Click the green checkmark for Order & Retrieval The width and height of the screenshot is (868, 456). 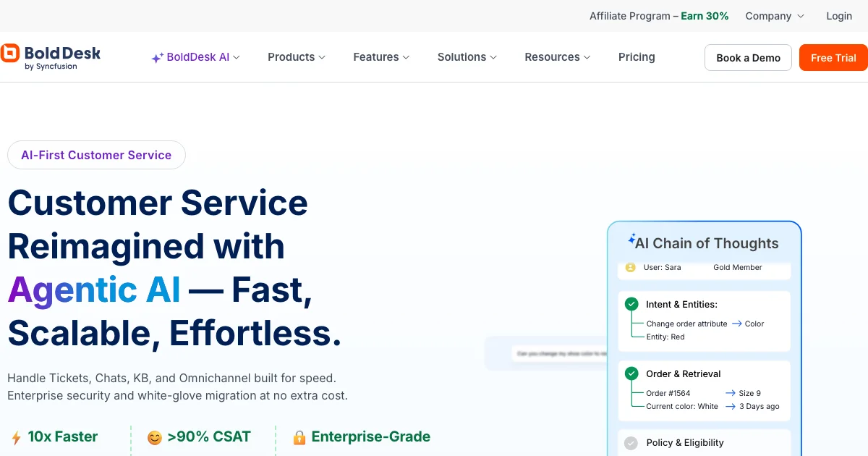click(x=631, y=373)
